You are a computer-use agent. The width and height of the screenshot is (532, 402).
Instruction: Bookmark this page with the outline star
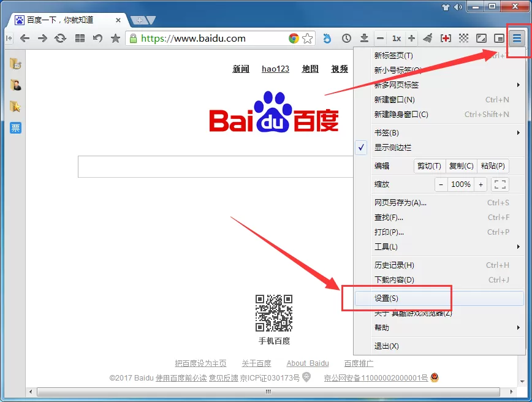click(x=308, y=39)
